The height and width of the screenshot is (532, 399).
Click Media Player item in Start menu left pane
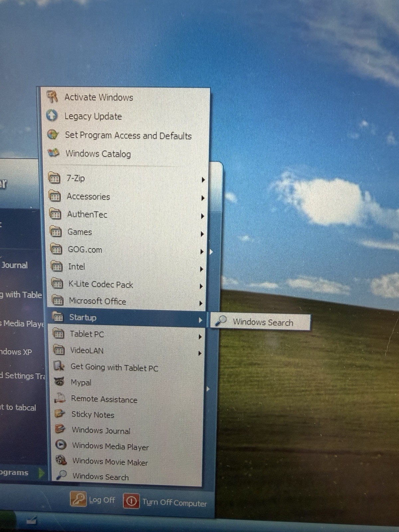22,324
